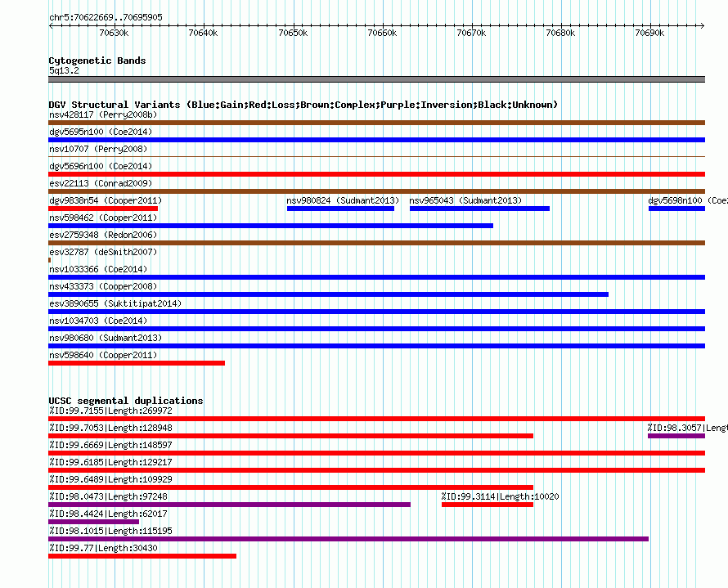Select variant nsv598462 (Cooper2011) label
This screenshot has height=588, width=728.
103,218
